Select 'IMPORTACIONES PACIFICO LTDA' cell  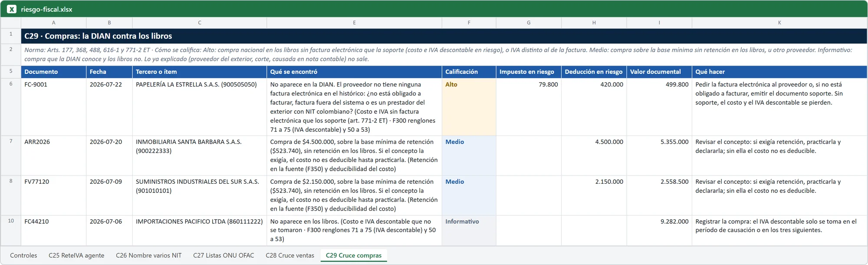(x=199, y=230)
